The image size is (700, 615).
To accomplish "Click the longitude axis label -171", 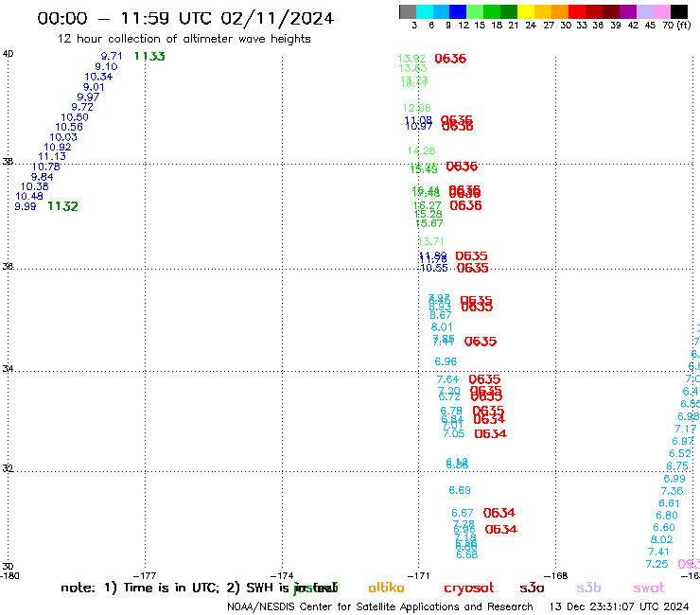I will coord(418,576).
